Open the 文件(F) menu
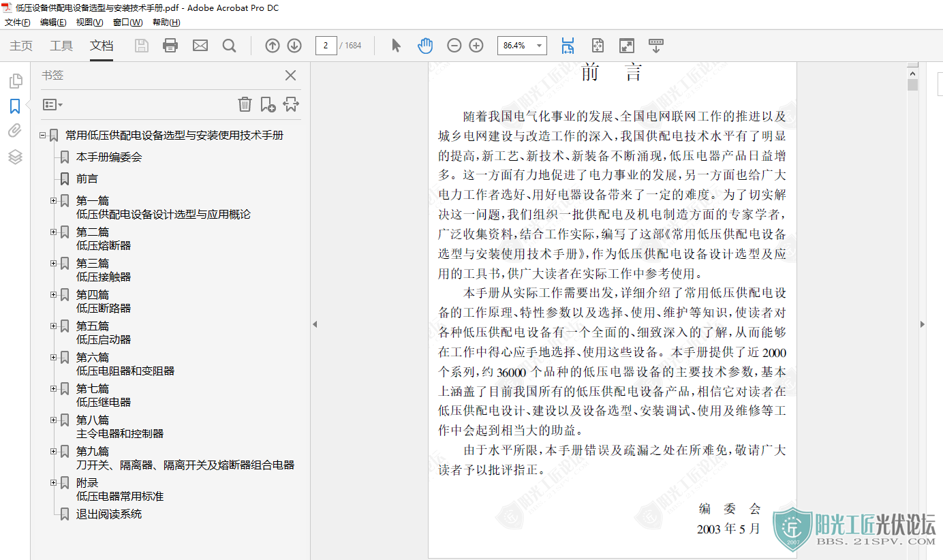This screenshot has height=560, width=943. click(x=18, y=22)
